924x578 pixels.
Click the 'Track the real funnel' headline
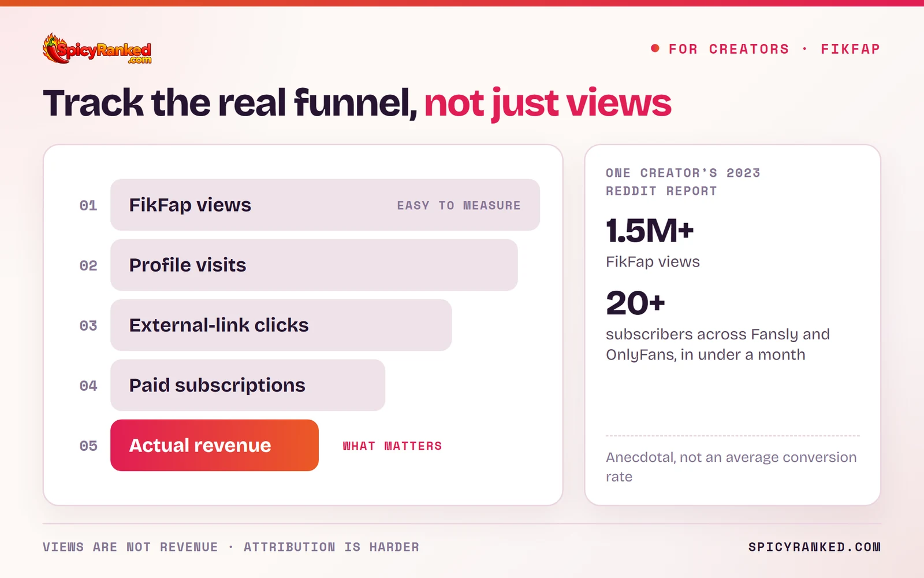[230, 103]
